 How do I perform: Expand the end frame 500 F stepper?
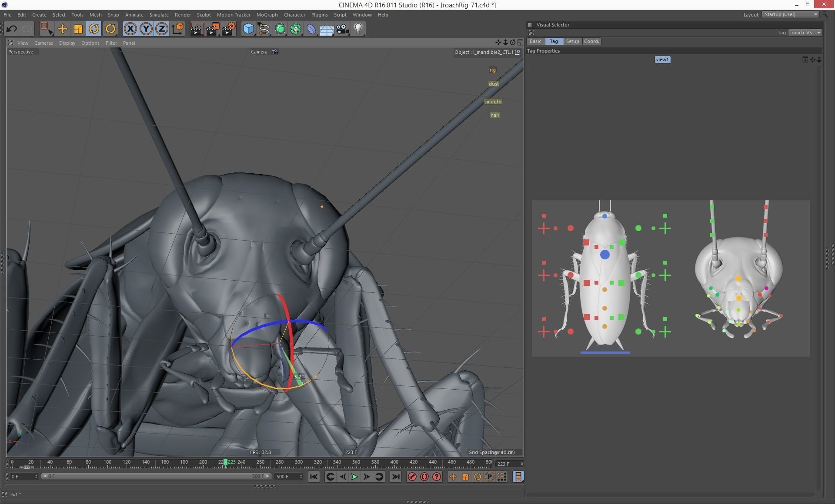pyautogui.click(x=301, y=477)
